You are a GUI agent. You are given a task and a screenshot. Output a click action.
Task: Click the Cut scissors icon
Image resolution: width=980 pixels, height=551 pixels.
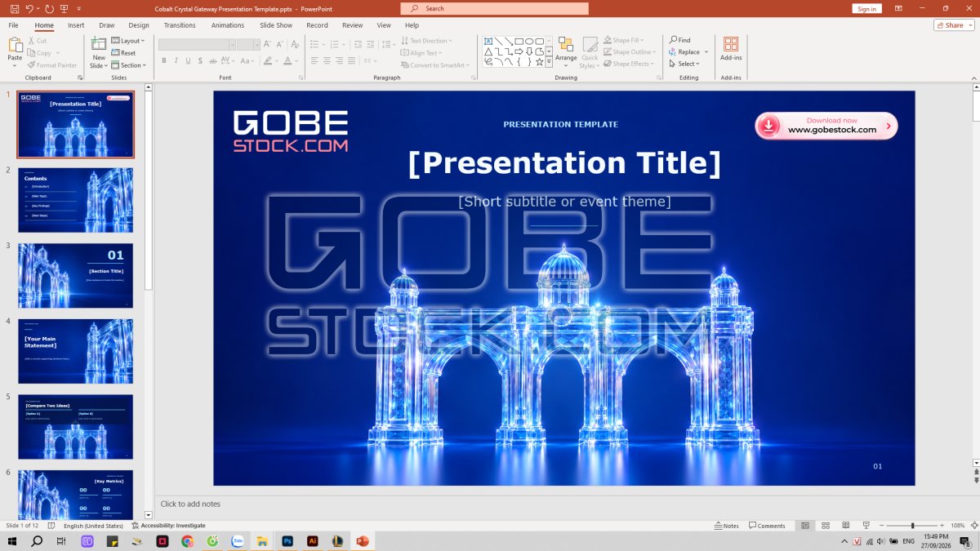click(x=31, y=40)
